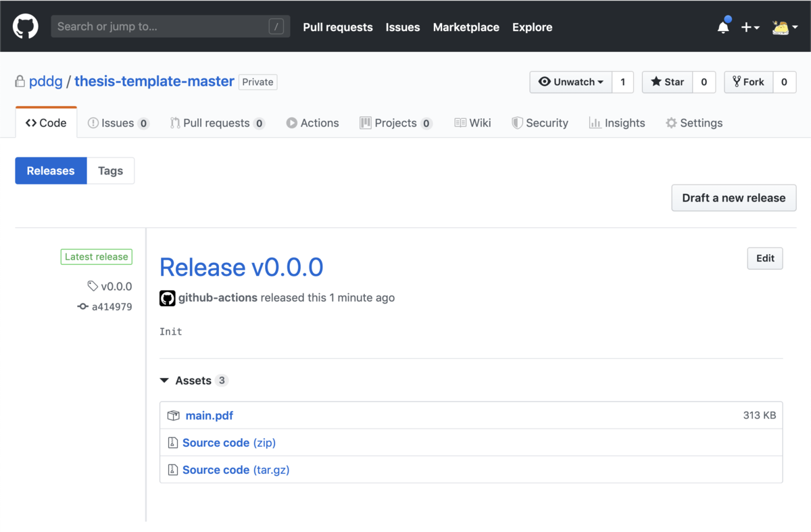Collapse the Assets disclosure triangle

coord(164,381)
